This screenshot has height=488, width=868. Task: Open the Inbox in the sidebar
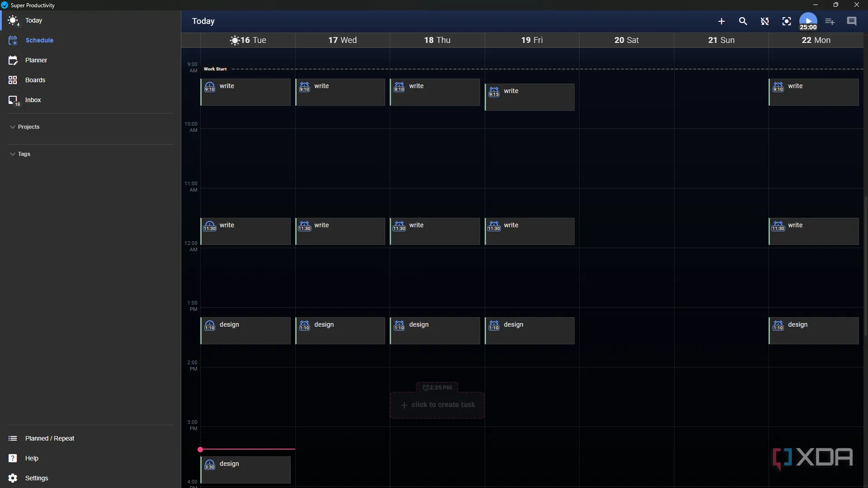(x=33, y=100)
